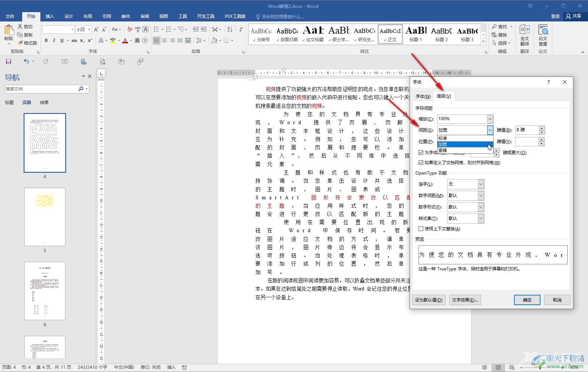Switch navigation pane to 标题 tab

[x=9, y=103]
